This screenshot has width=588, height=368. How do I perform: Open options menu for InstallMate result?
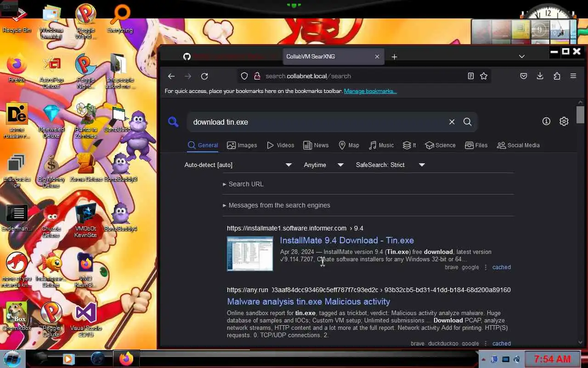(486, 267)
